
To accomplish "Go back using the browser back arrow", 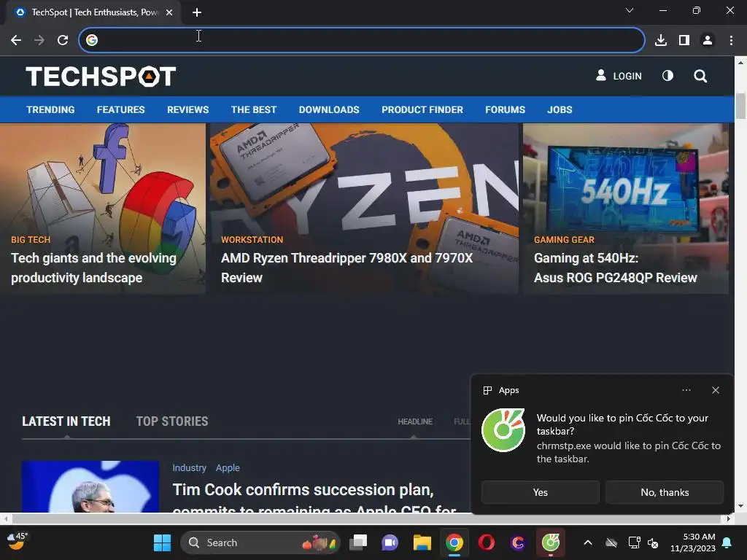I will [16, 40].
